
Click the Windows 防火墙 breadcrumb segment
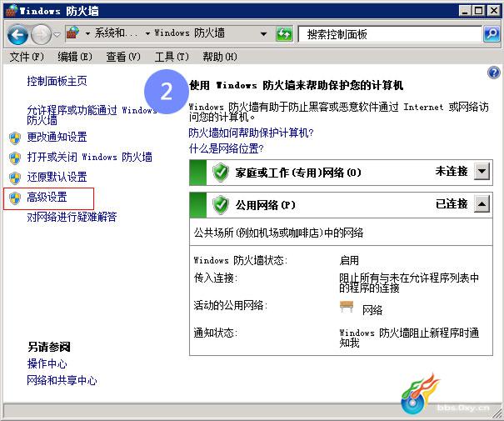tap(189, 33)
